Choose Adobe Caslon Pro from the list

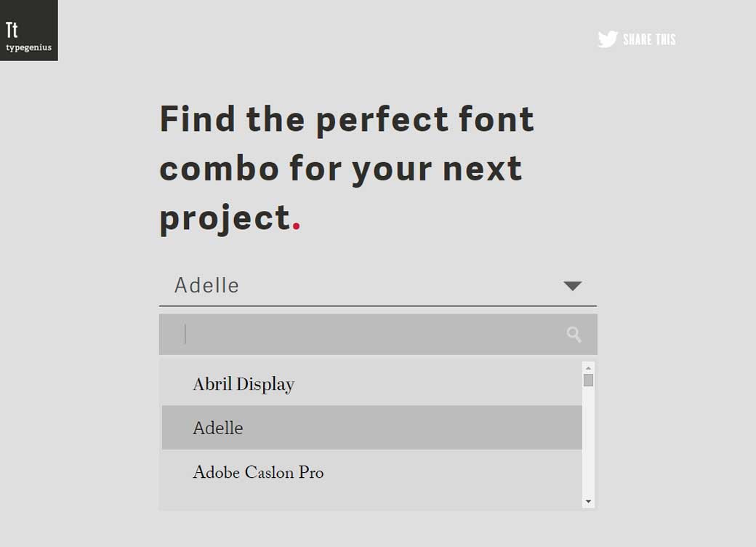click(x=257, y=472)
